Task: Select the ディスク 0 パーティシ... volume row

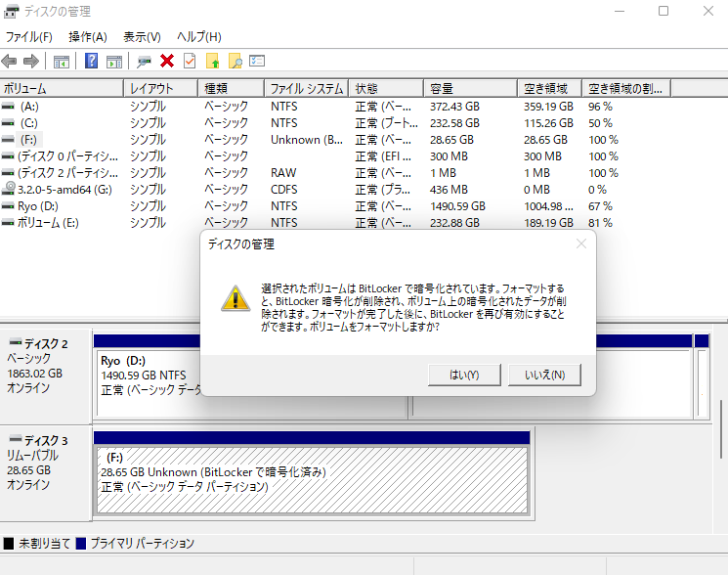Action: coord(336,156)
